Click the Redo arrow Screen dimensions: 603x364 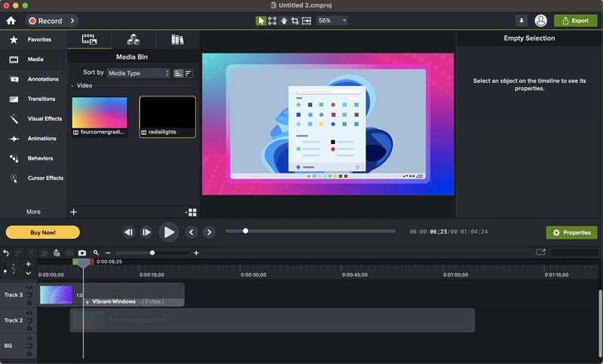pyautogui.click(x=18, y=253)
